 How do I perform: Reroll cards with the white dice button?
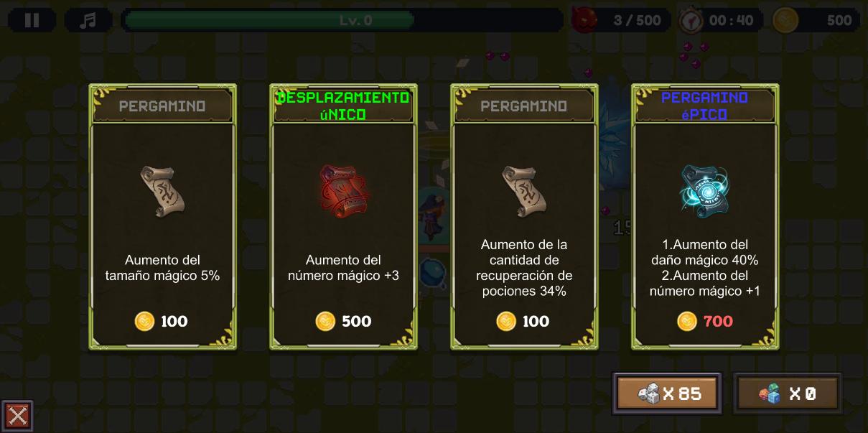(668, 394)
